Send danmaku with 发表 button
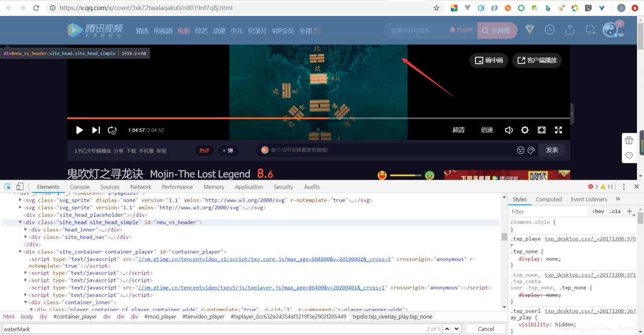This screenshot has width=644, height=335. [552, 150]
